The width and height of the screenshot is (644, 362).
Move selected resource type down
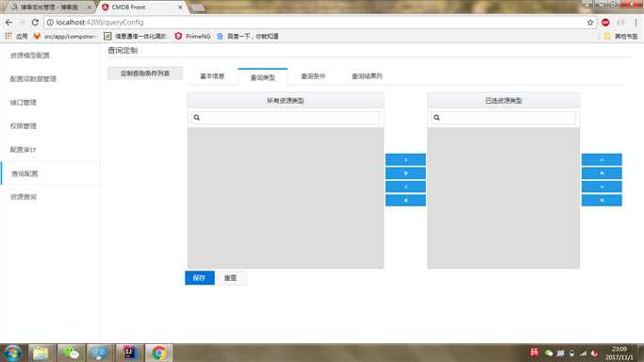point(602,187)
